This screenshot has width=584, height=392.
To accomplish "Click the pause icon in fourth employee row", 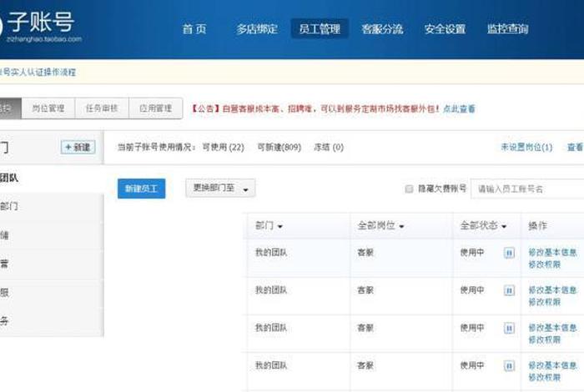I will [x=509, y=366].
